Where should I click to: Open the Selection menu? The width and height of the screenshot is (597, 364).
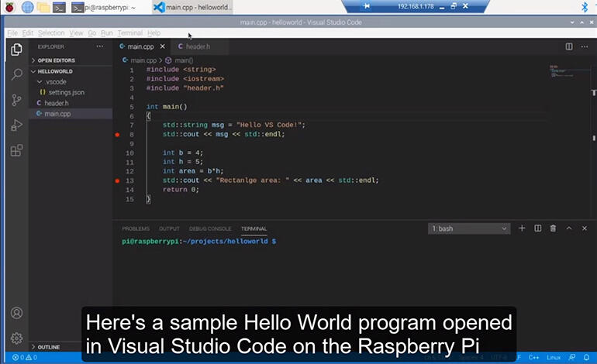(x=51, y=33)
